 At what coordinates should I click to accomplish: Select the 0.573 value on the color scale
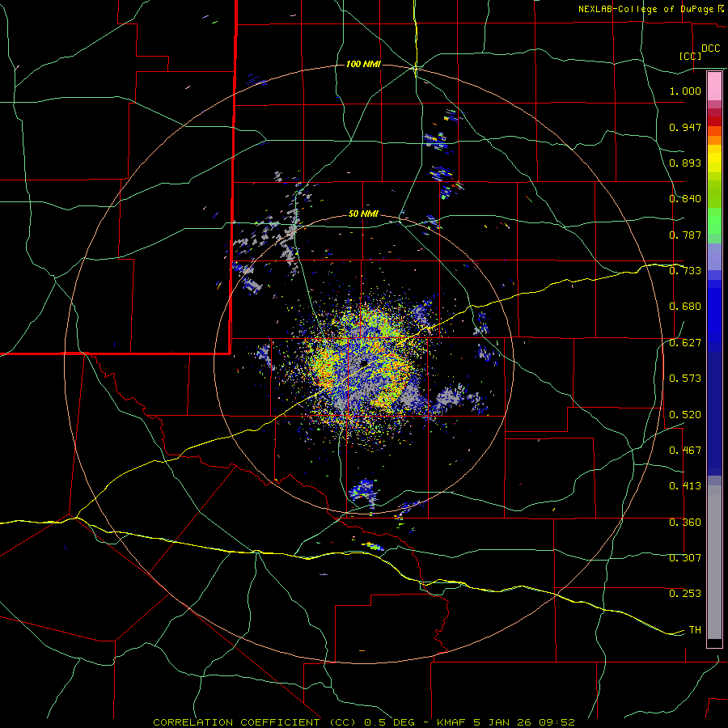pyautogui.click(x=685, y=379)
